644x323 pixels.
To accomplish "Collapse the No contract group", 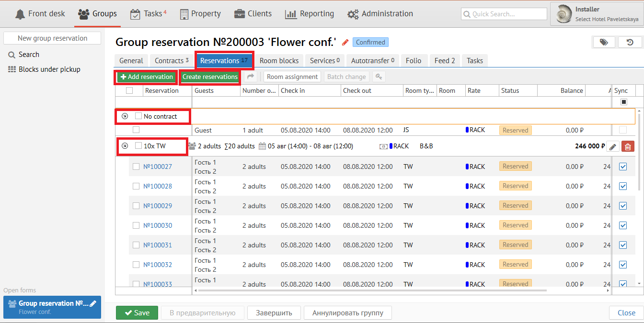I will tap(125, 116).
